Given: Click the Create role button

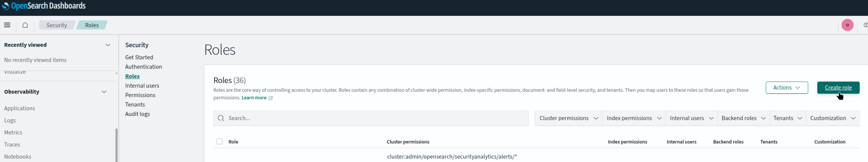Looking at the screenshot, I should click(838, 88).
